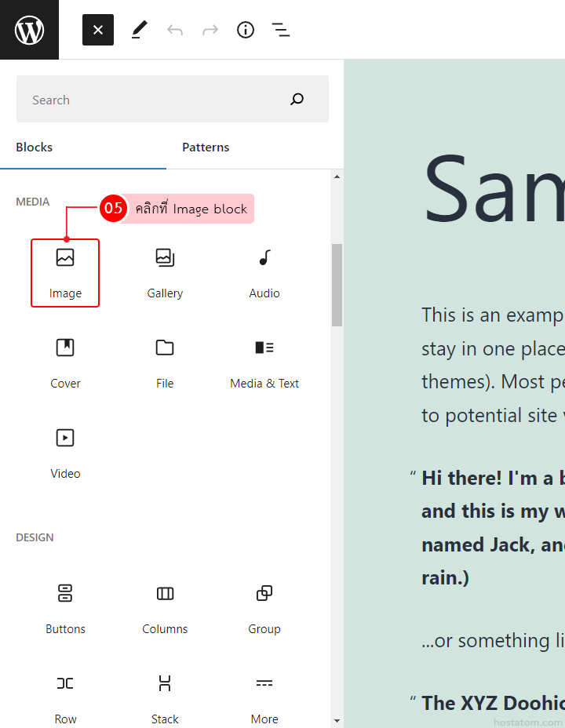Switch to the Patterns tab

click(206, 147)
